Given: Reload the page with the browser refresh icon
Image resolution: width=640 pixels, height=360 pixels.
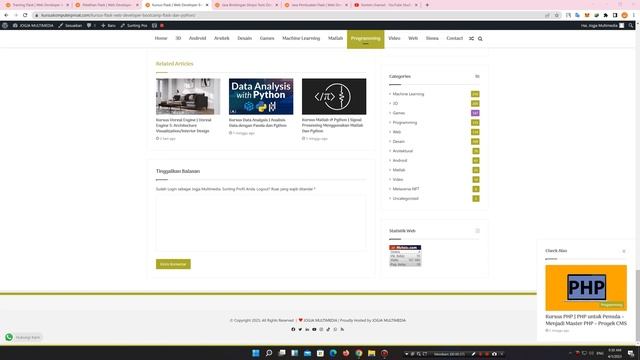Looking at the screenshot, I should click(x=25, y=15).
